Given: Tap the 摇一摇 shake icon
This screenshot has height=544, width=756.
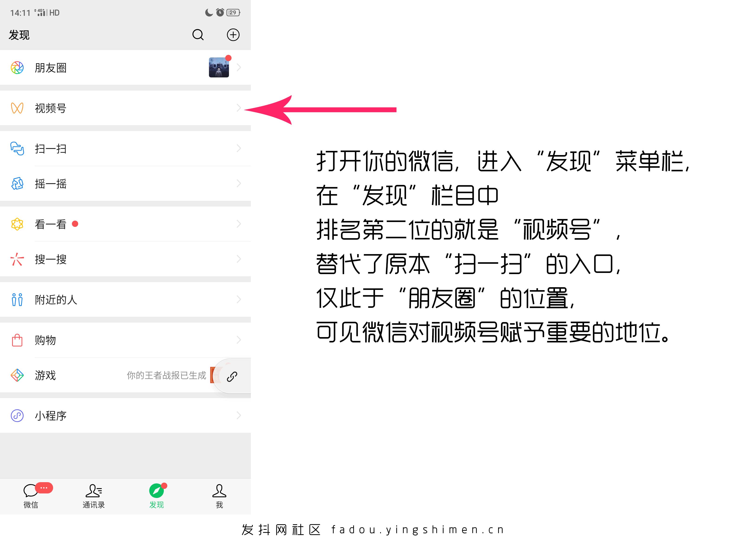Looking at the screenshot, I should (x=17, y=184).
